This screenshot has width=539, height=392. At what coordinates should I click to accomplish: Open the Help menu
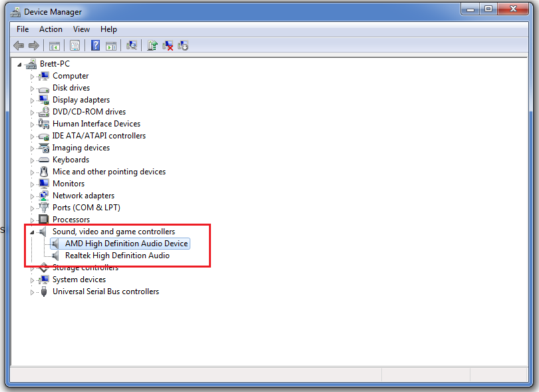pos(108,29)
